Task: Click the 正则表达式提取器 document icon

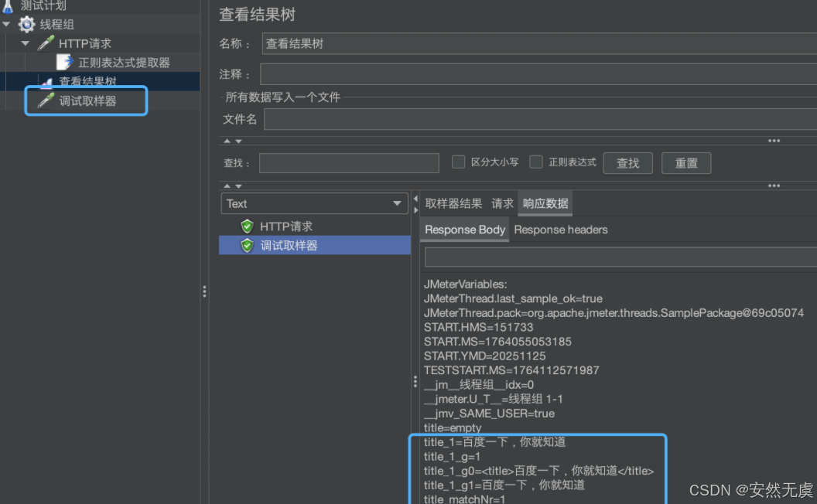Action: (x=64, y=62)
